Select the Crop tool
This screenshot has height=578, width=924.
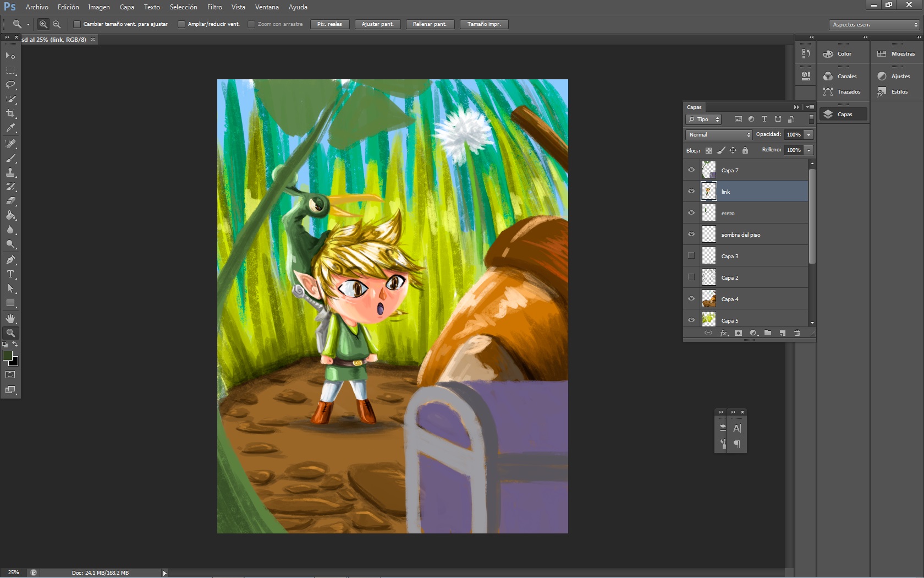tap(11, 113)
